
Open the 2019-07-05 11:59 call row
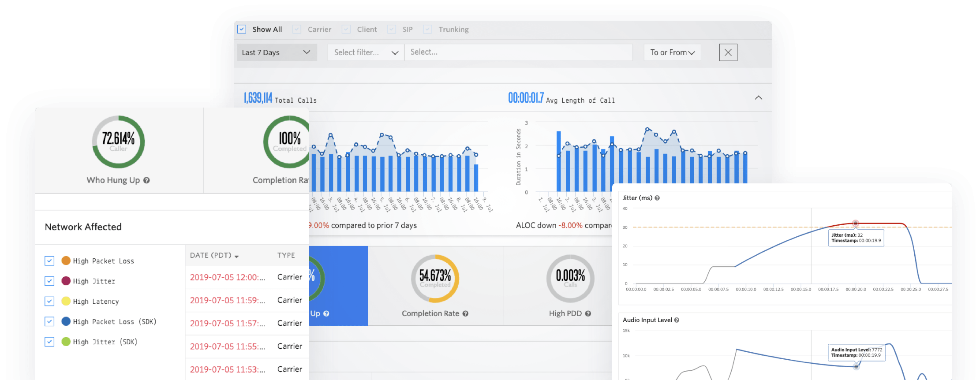[247, 300]
